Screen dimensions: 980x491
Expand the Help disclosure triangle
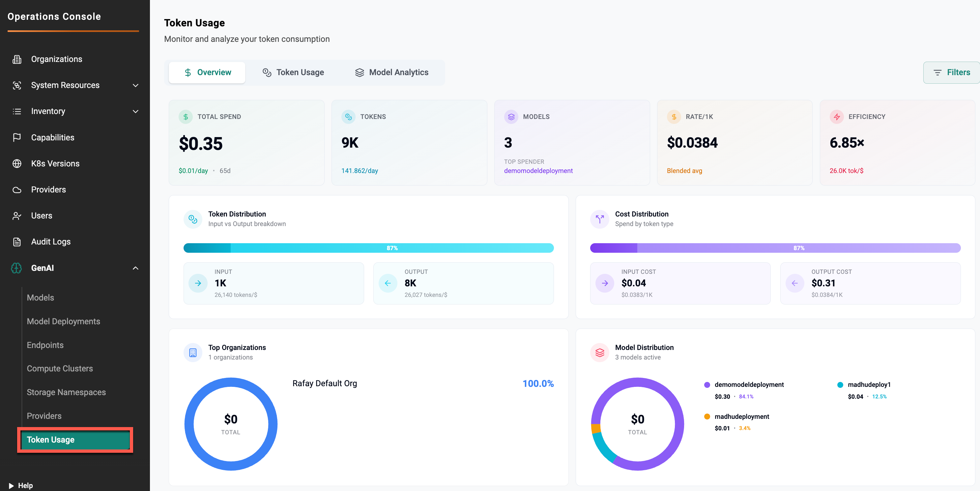[11, 486]
